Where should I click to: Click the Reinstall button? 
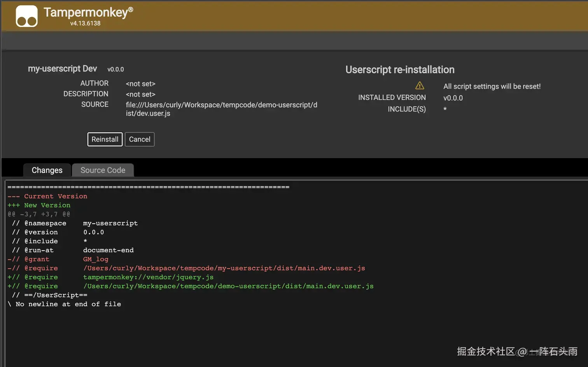[x=105, y=139]
